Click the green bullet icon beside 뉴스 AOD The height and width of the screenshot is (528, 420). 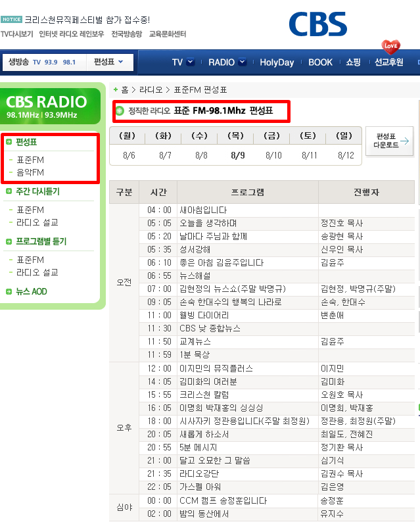(9, 291)
